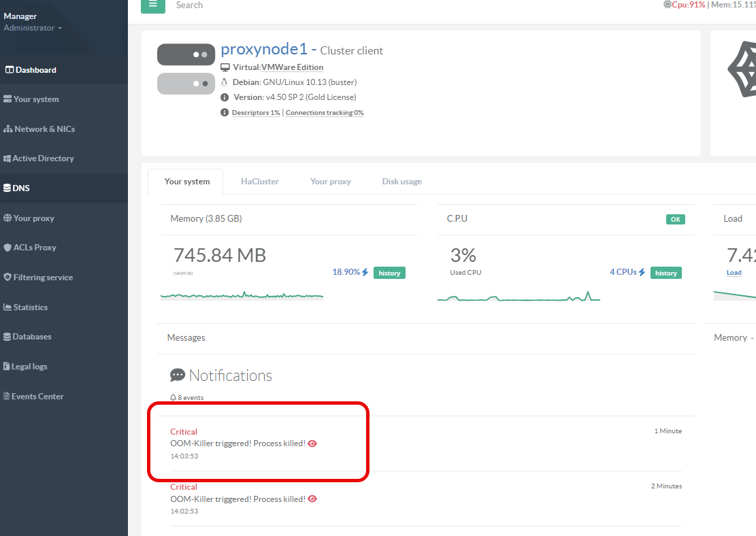Viewport: 756px width, 536px height.
Task: Click the green hamburger menu button
Action: point(153,5)
